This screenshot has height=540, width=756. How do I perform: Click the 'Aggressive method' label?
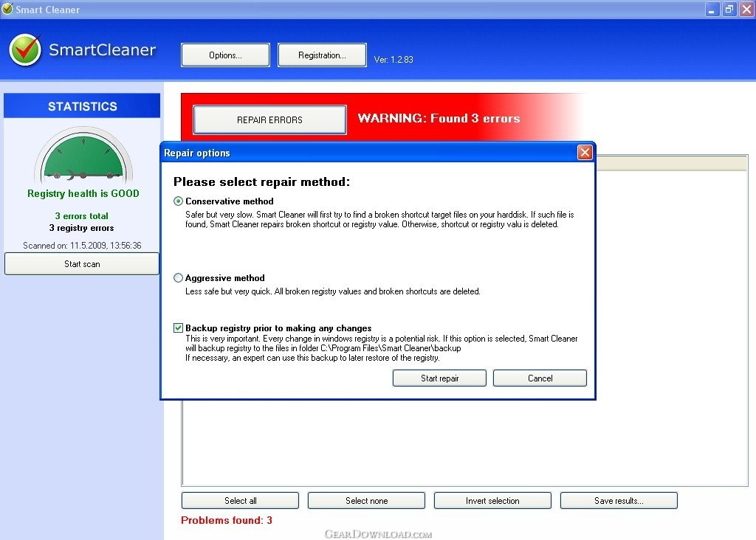[225, 278]
